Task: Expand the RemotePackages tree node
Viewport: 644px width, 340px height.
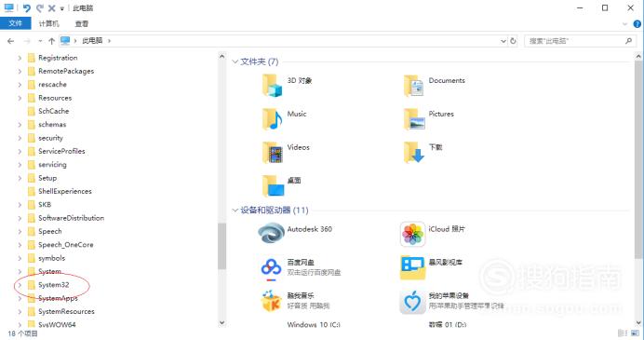Action: click(20, 71)
